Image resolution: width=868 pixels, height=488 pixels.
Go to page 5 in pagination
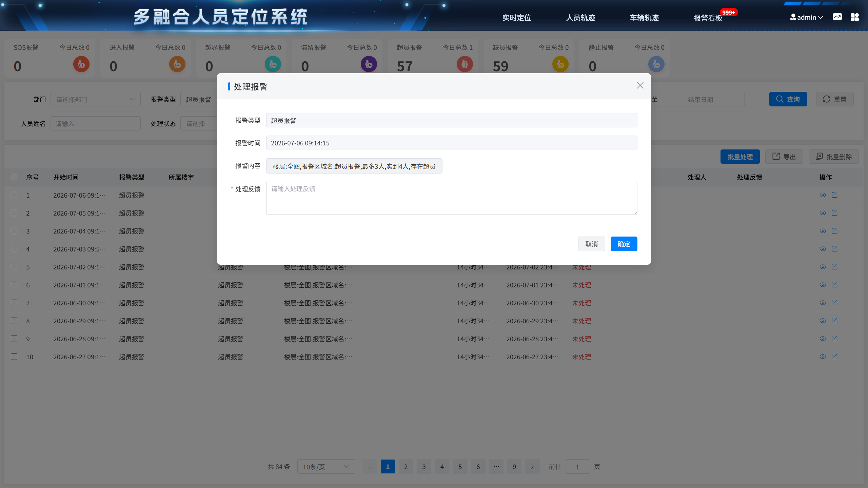(x=460, y=467)
